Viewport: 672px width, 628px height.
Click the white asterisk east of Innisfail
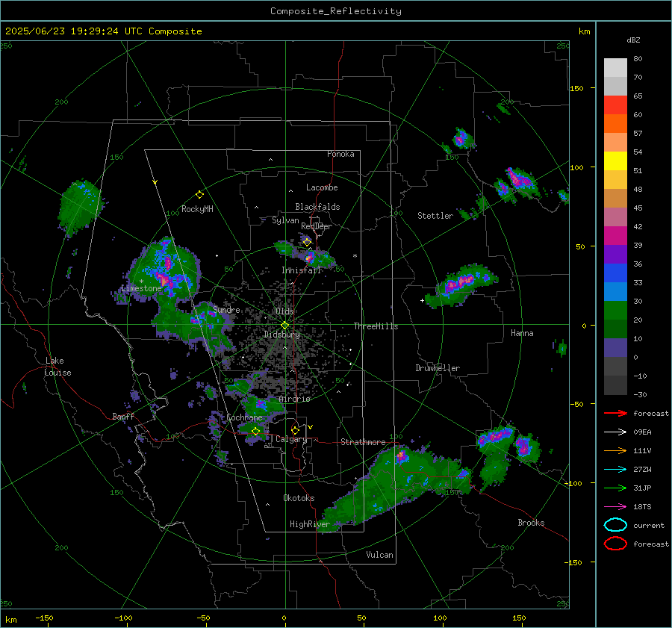(x=355, y=256)
